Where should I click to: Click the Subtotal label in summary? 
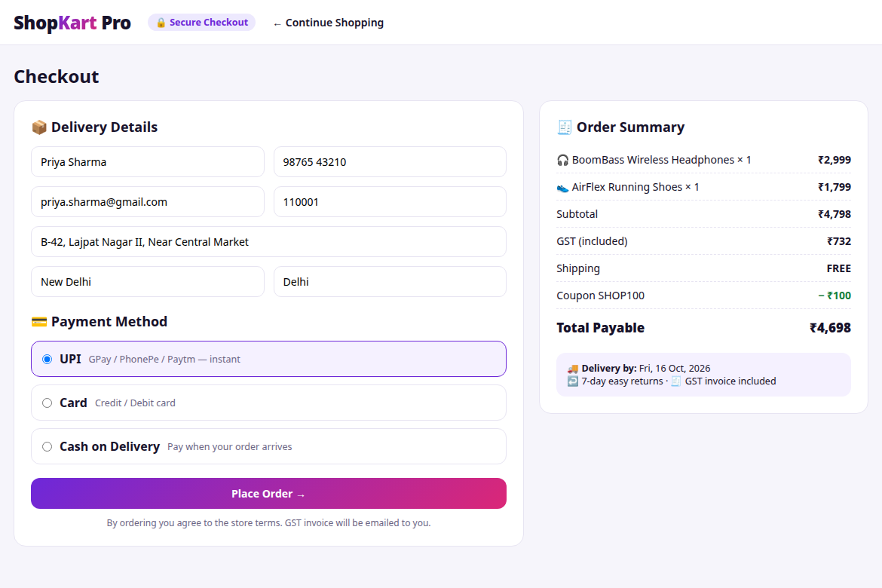click(x=577, y=214)
